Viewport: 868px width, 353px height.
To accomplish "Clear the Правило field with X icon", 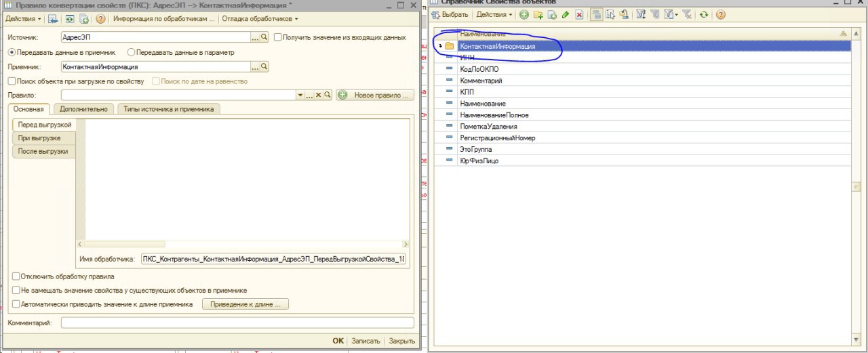I will click(x=319, y=96).
